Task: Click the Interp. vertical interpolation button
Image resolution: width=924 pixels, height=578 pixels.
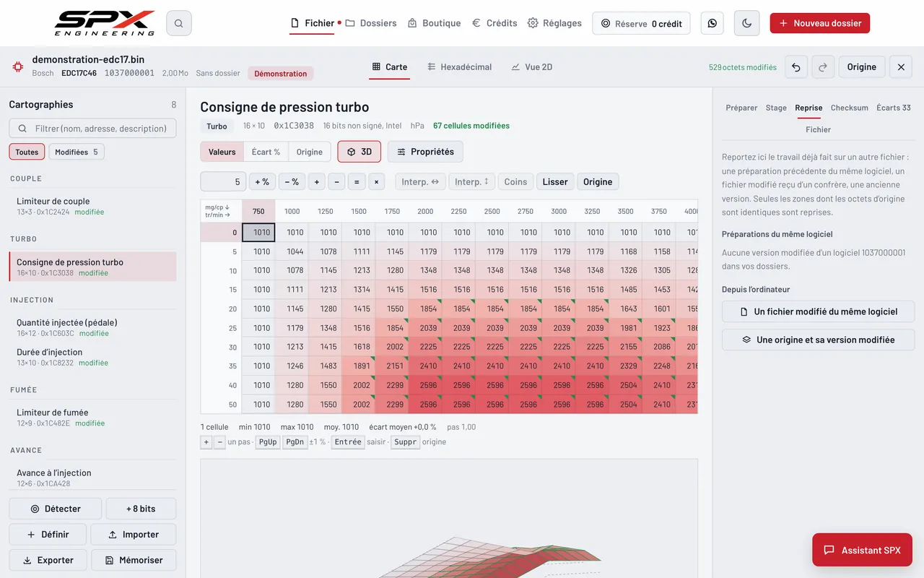Action: (x=471, y=182)
